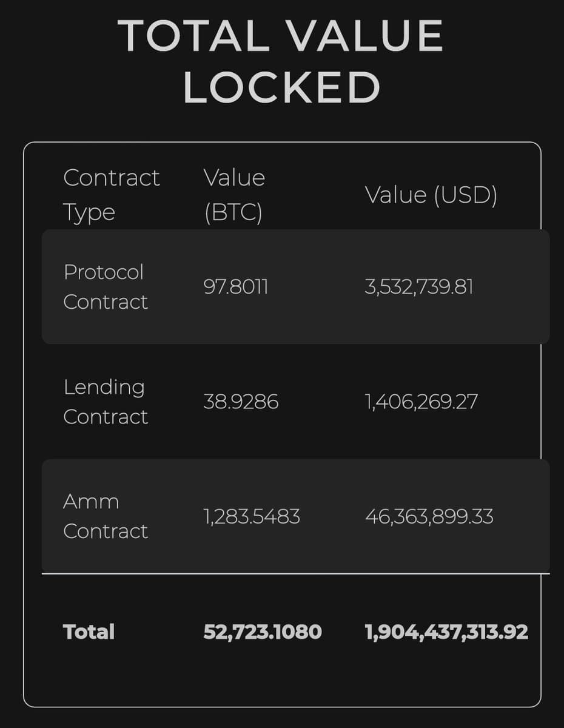Click the 46,363,899.33 USD value
564x728 pixels.
[x=429, y=517]
